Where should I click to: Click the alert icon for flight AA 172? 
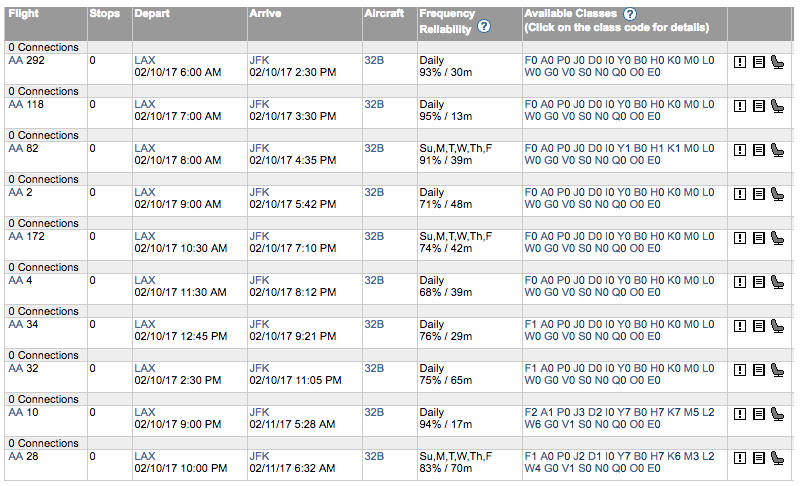tap(740, 238)
